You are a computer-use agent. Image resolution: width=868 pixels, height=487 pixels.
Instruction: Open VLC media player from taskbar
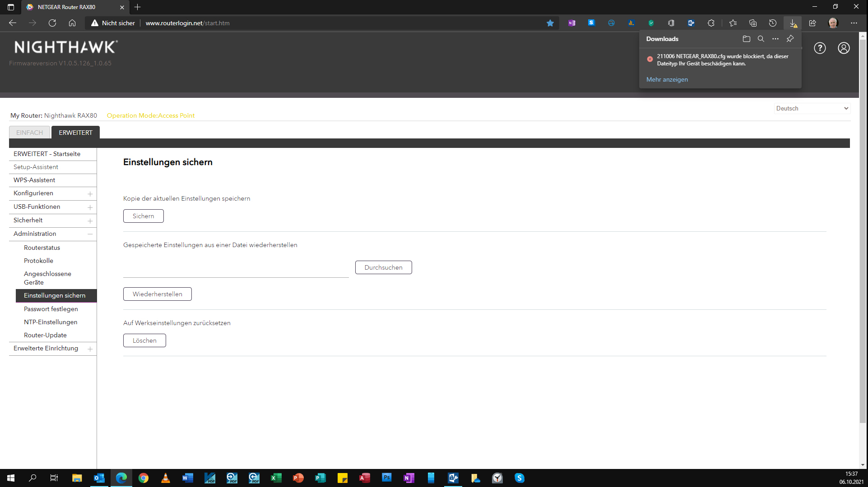tap(165, 478)
